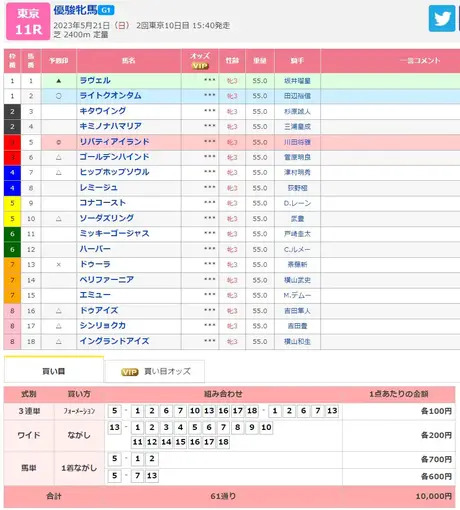Switch to the 買い目 tab
The image size is (460, 510).
click(54, 370)
